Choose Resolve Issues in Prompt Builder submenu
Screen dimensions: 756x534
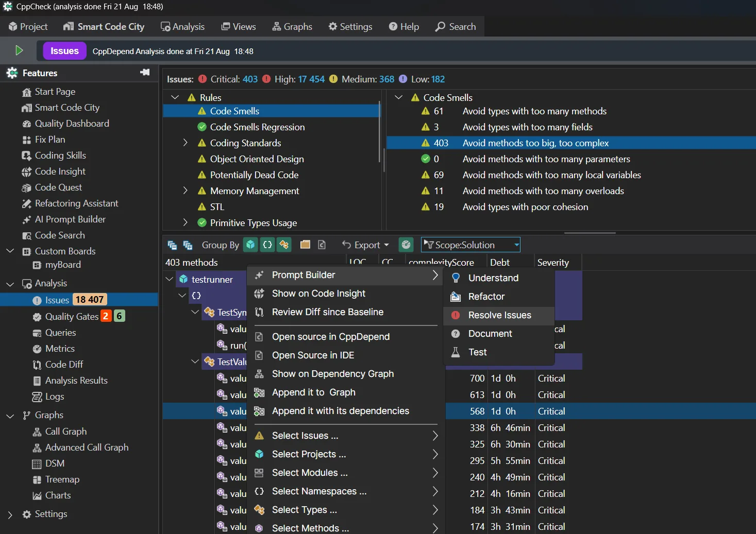pyautogui.click(x=499, y=315)
